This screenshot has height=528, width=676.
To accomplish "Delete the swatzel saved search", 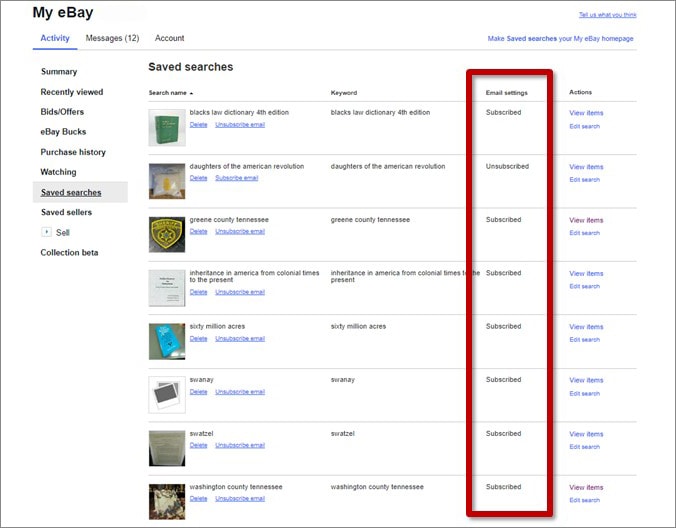I will click(198, 445).
